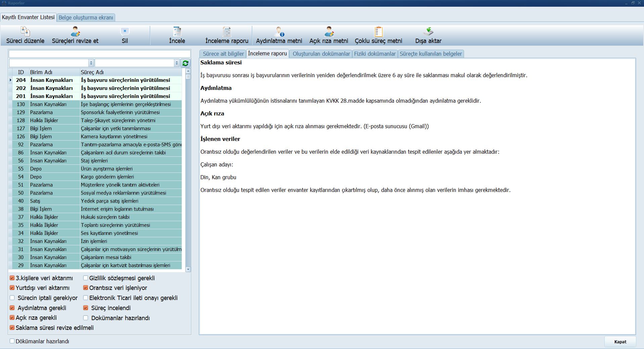
Task: Enable Sürecin iptali gerekiyor checkbox
Action: pos(12,298)
